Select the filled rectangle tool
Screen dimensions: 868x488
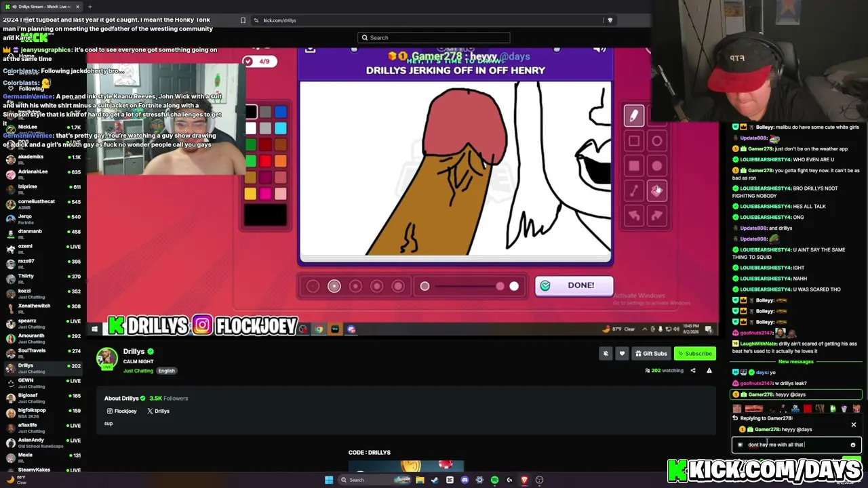[633, 166]
